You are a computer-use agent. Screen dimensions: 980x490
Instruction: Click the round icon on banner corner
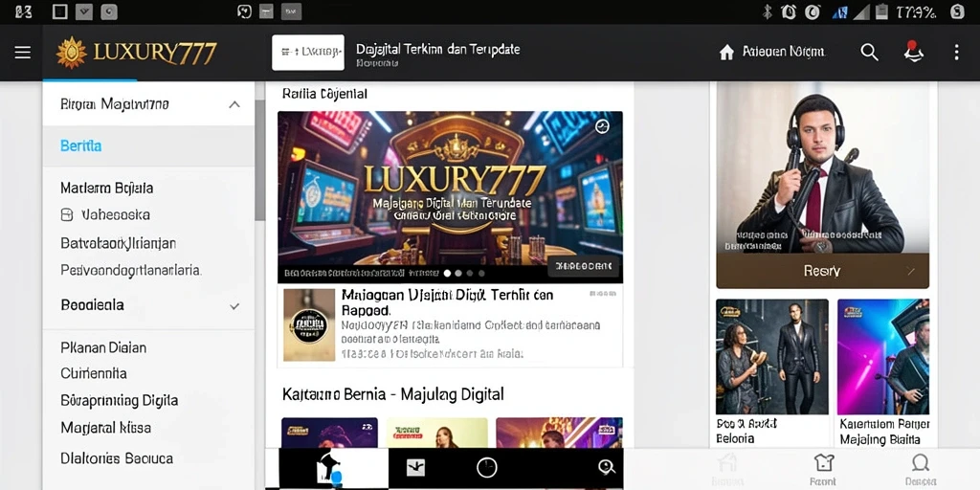coord(602,127)
